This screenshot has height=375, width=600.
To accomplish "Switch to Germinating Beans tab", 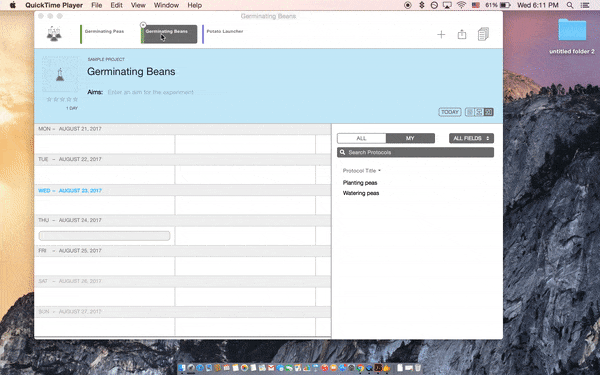I will (x=169, y=34).
